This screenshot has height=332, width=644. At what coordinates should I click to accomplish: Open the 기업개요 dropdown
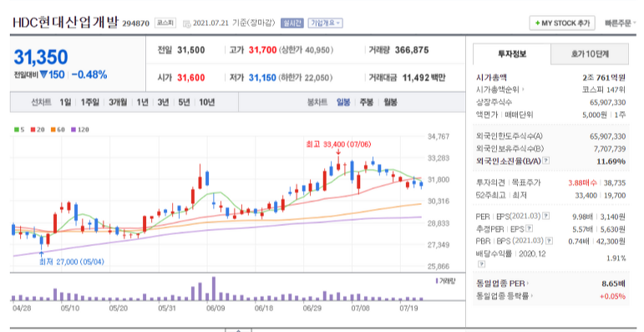click(x=325, y=23)
